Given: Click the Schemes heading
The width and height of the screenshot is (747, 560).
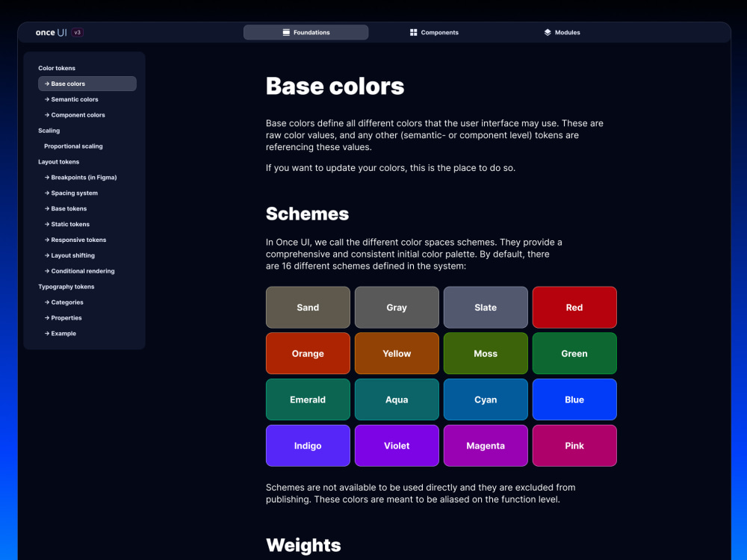Looking at the screenshot, I should 307,214.
